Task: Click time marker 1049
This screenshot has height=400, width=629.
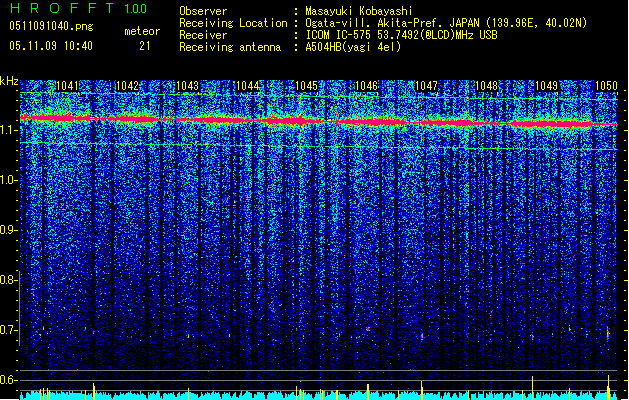Action: tap(546, 86)
